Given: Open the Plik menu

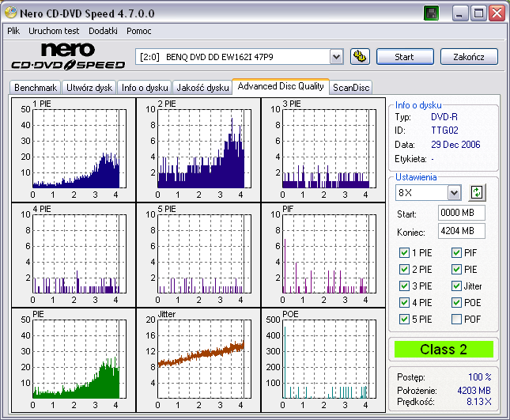Looking at the screenshot, I should pyautogui.click(x=13, y=31).
